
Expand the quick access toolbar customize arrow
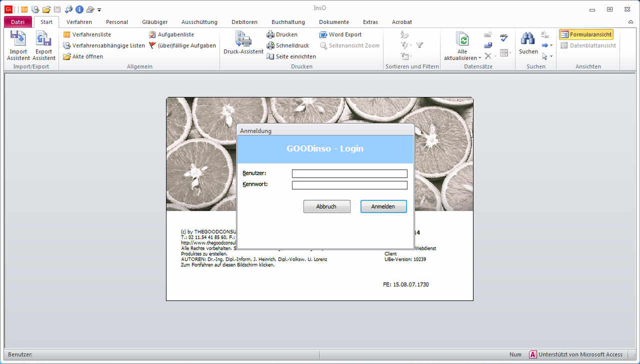[99, 9]
